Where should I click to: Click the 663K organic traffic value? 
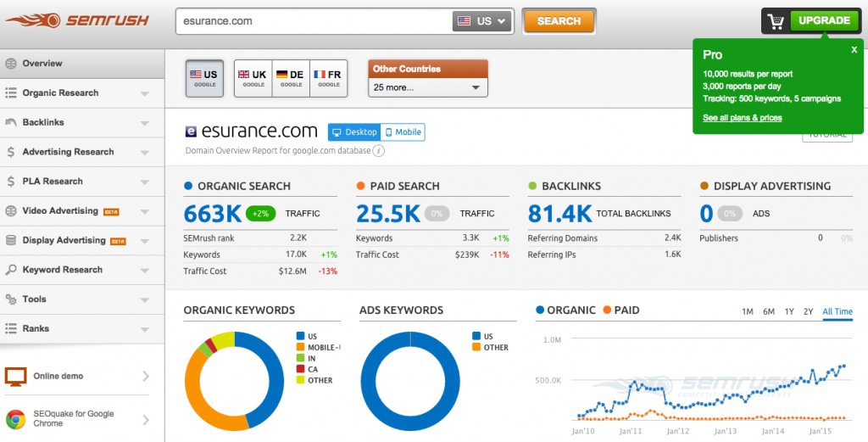[x=212, y=214]
